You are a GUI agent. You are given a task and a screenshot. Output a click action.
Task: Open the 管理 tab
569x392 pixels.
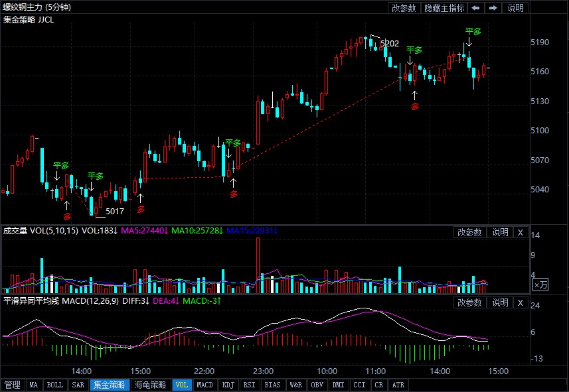coord(12,385)
